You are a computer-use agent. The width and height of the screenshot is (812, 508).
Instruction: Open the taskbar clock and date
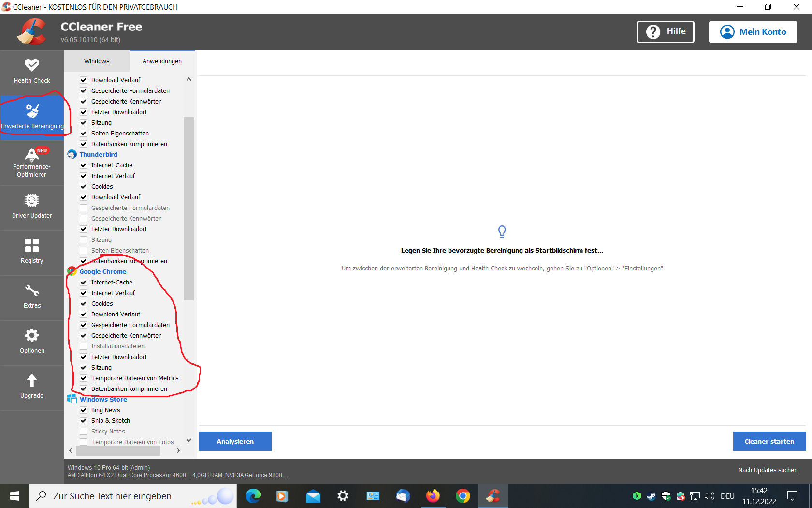(x=759, y=496)
